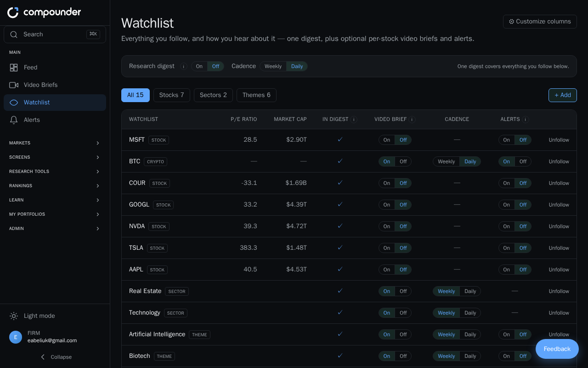
Task: Expand the My Portfolios section
Action: [55, 214]
